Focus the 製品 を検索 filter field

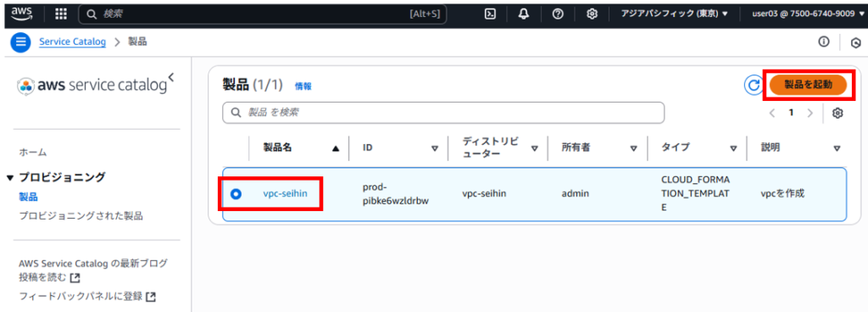click(442, 113)
